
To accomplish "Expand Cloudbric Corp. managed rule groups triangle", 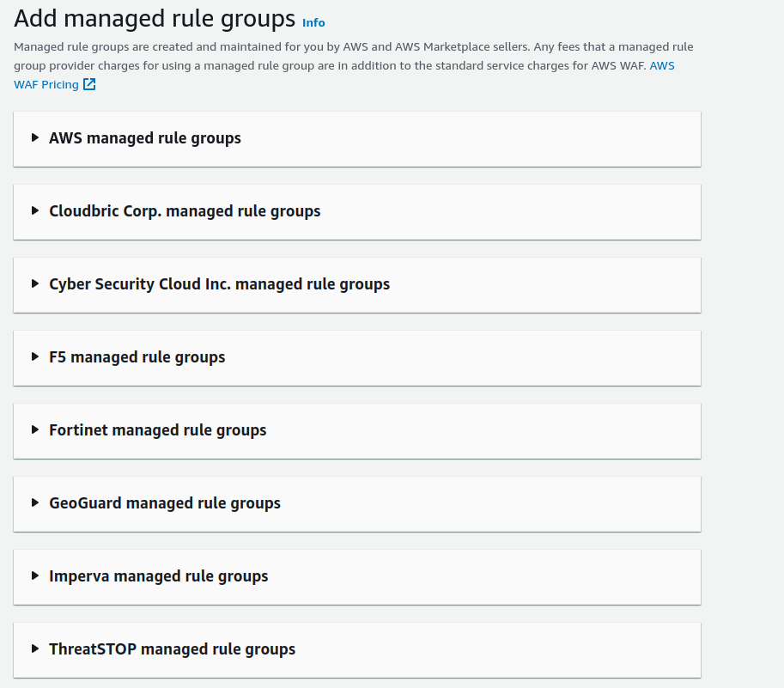I will [35, 210].
